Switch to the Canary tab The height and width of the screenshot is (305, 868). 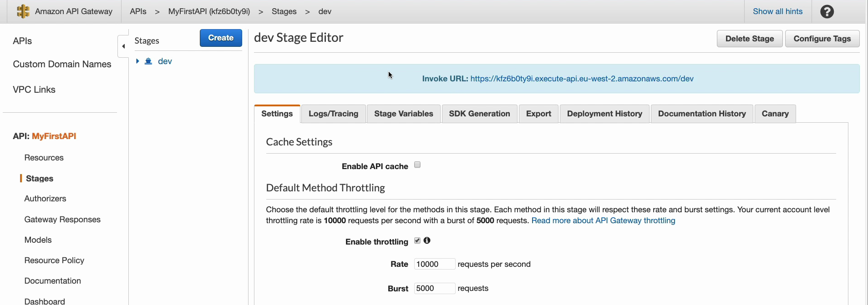[x=775, y=114]
